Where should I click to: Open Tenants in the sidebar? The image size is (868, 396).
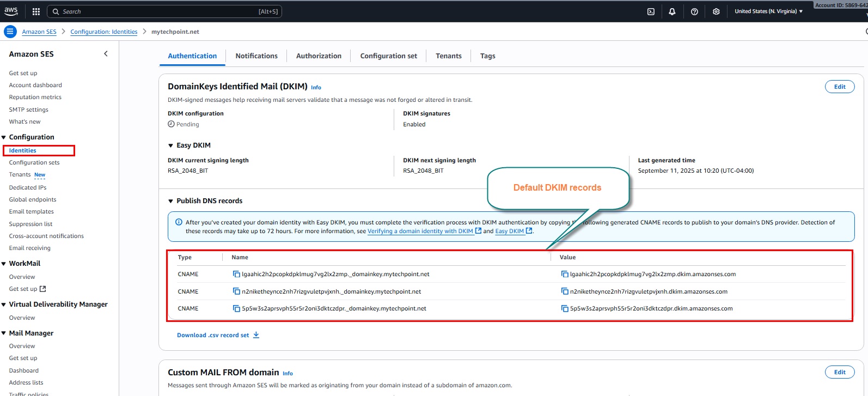(x=20, y=174)
